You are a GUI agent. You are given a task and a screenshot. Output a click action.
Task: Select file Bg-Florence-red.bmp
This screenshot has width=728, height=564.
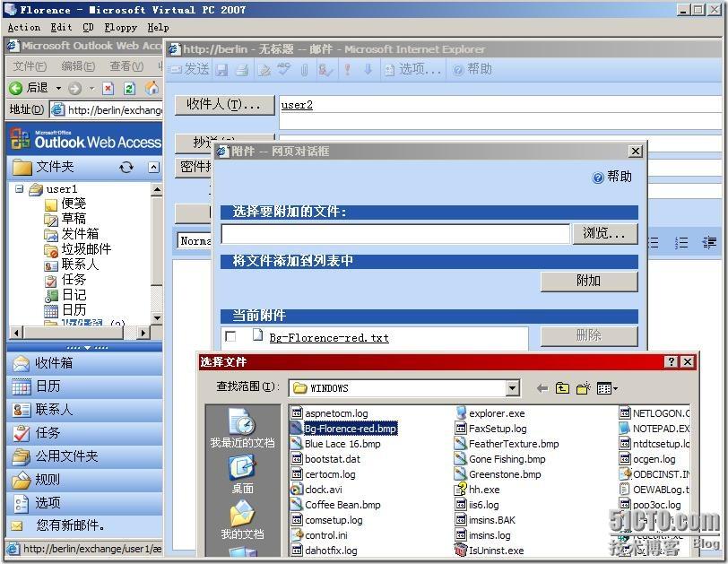[x=343, y=429]
